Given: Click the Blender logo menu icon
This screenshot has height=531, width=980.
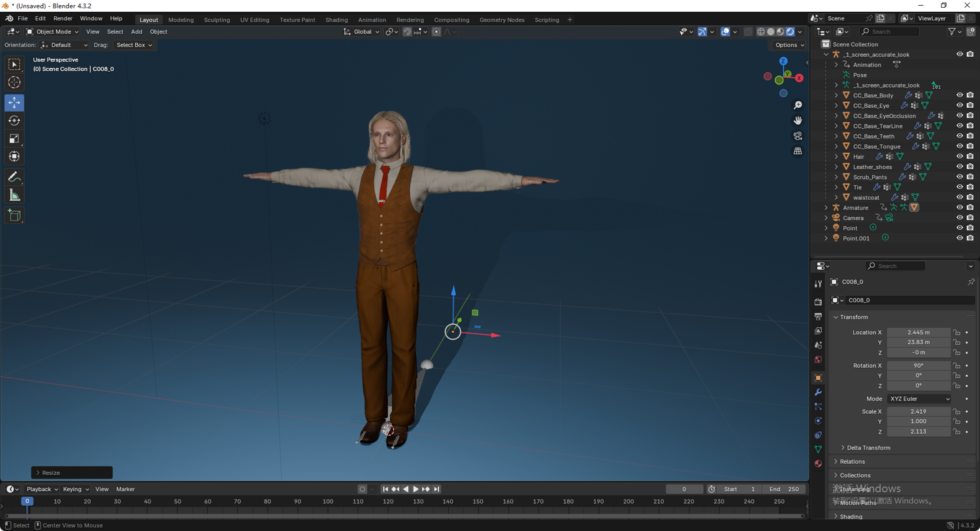Looking at the screenshot, I should coord(9,18).
